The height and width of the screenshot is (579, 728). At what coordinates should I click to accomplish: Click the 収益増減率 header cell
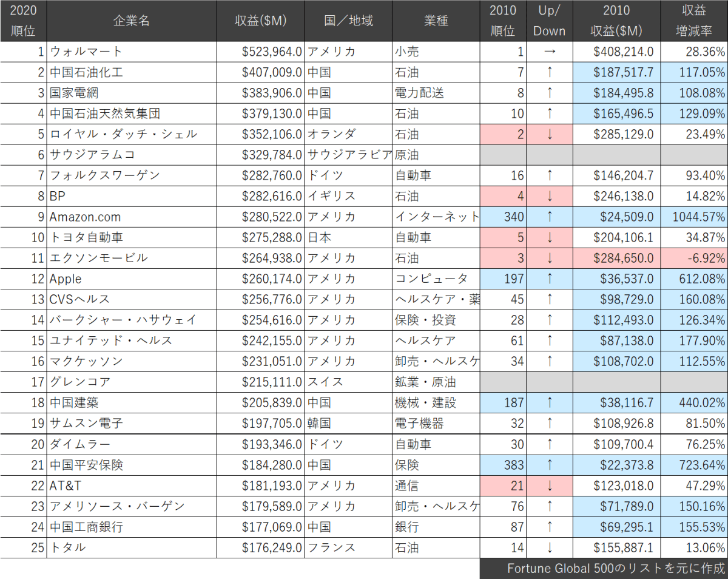694,21
